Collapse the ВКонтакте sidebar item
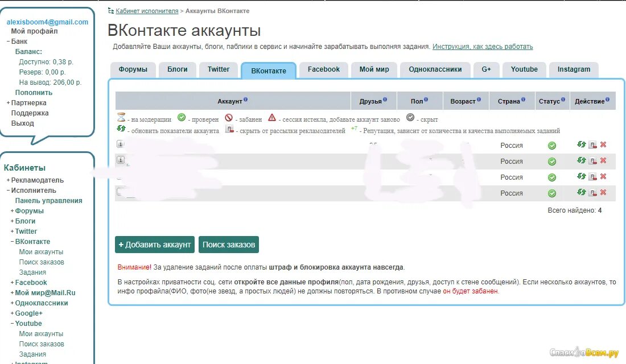 (x=12, y=242)
